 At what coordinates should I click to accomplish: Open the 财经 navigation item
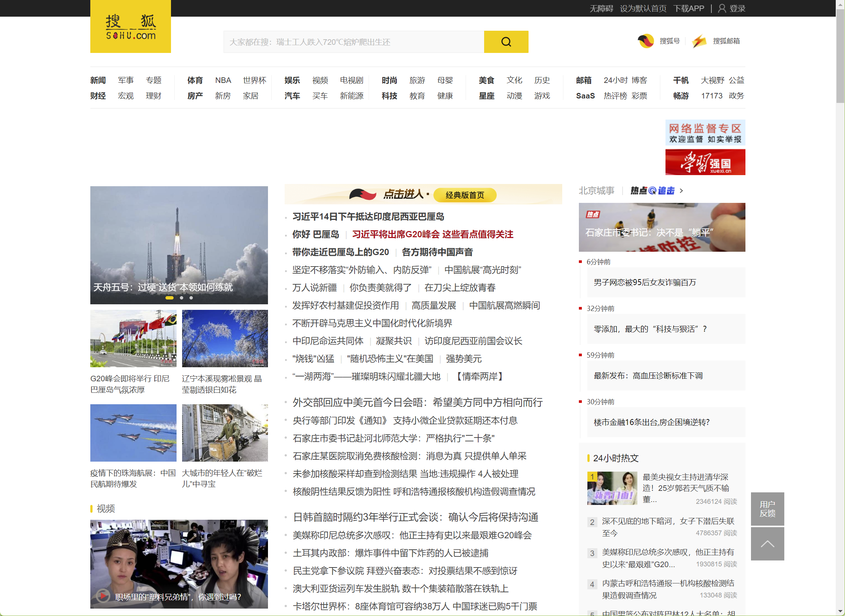(98, 96)
